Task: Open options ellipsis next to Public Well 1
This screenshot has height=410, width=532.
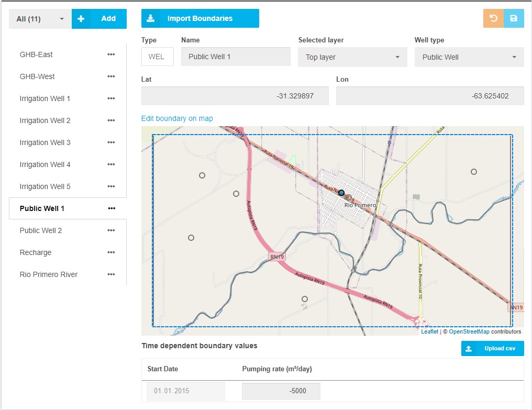Action: (111, 208)
